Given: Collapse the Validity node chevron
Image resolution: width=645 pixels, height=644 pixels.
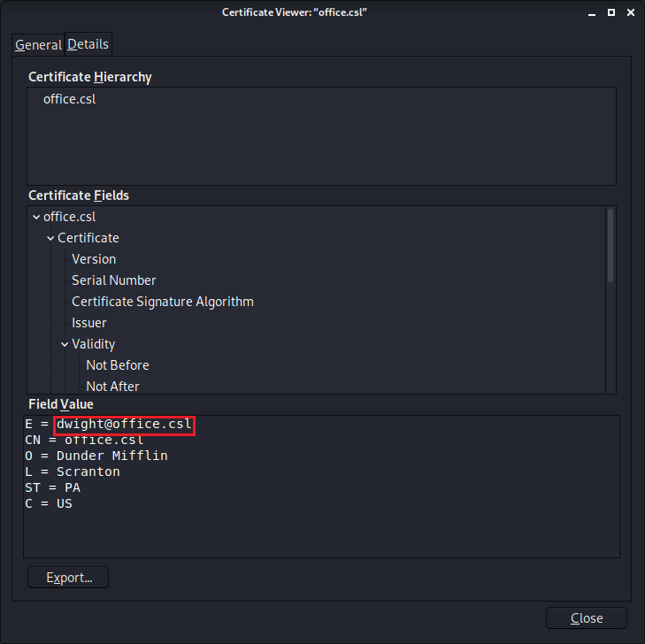Looking at the screenshot, I should pyautogui.click(x=65, y=344).
